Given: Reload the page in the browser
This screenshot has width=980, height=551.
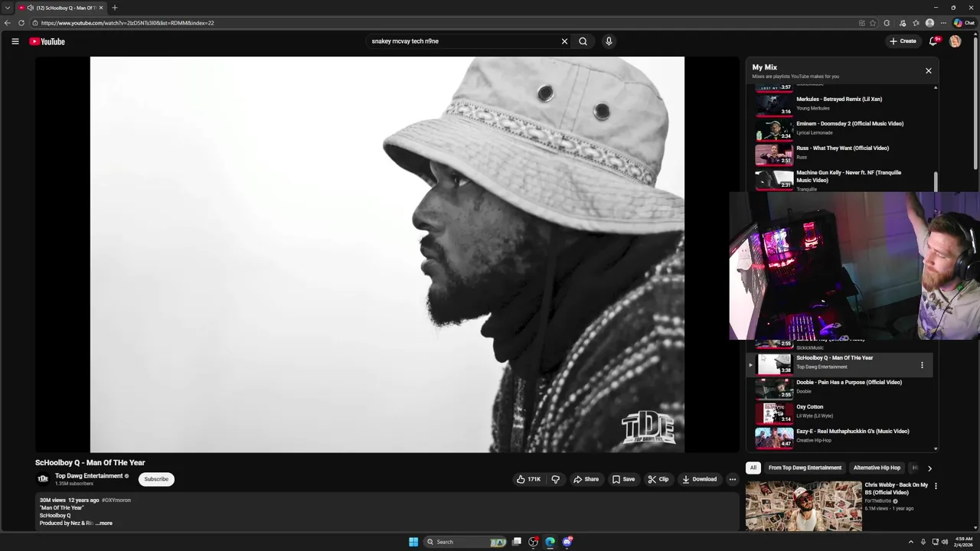Looking at the screenshot, I should pyautogui.click(x=21, y=23).
